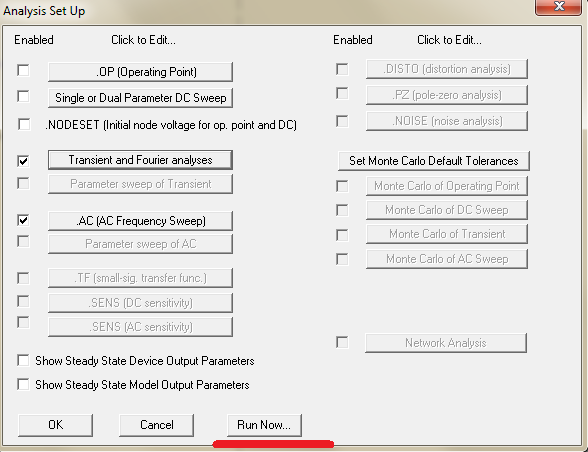Open Set Monte Carlo Default Tolerances
The height and width of the screenshot is (452, 588).
(434, 161)
